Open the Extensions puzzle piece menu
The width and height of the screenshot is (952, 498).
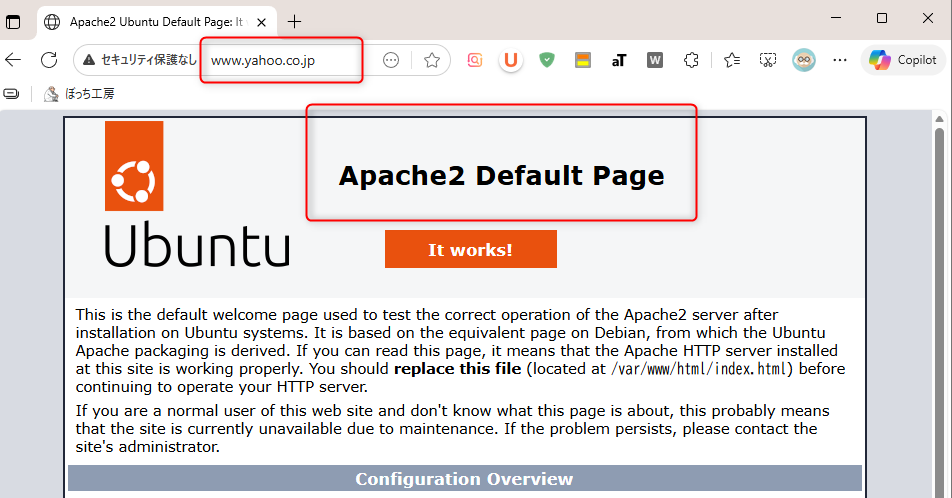coord(691,60)
